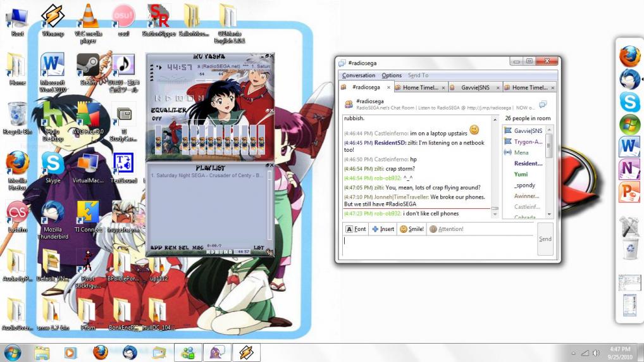This screenshot has height=362, width=644.
Task: Open TI Connect desktop shortcut
Action: (x=88, y=216)
